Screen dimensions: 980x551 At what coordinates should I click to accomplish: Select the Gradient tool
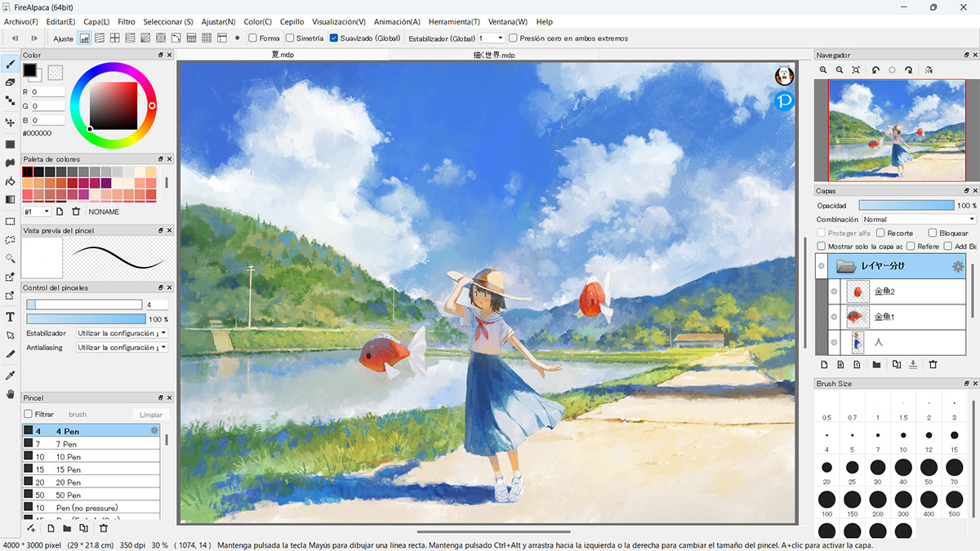click(11, 199)
